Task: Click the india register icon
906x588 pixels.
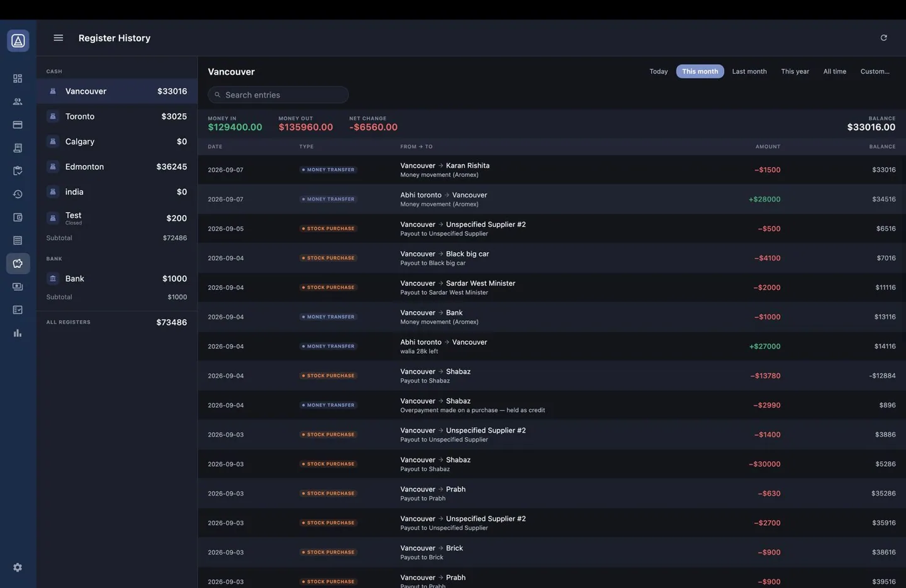Action: coord(53,192)
